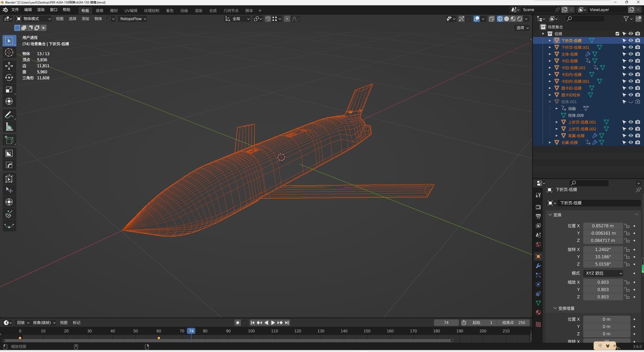Open the 回放 playback dropdown

(x=23, y=323)
